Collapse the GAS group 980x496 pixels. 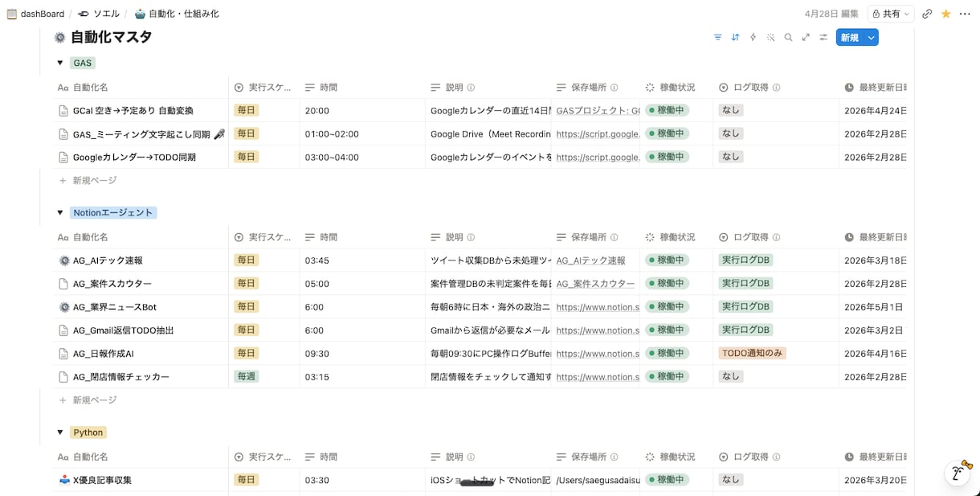59,63
